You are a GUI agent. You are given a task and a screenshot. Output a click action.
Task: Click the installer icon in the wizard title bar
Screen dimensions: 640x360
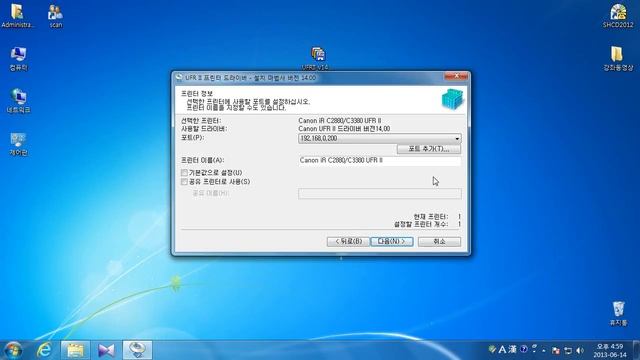pyautogui.click(x=179, y=78)
